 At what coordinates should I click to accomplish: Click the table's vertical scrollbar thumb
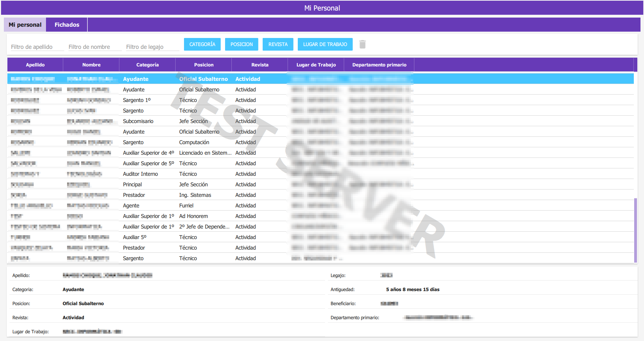(x=635, y=230)
